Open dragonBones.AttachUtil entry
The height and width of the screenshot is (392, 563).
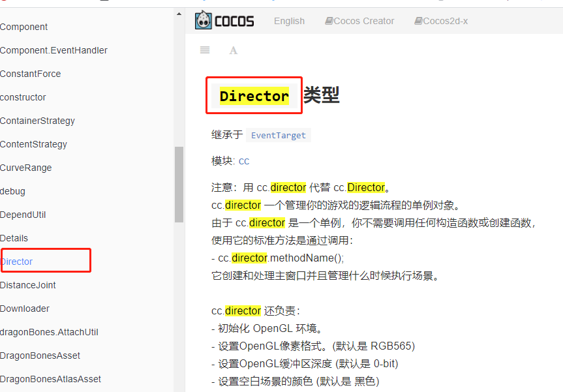coord(49,333)
